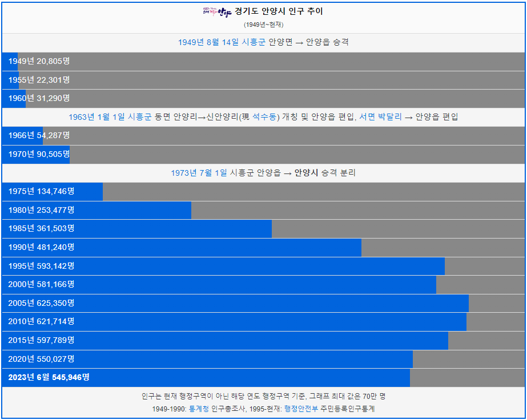Open the 서면 link
This screenshot has width=527, height=420.
click(x=367, y=117)
